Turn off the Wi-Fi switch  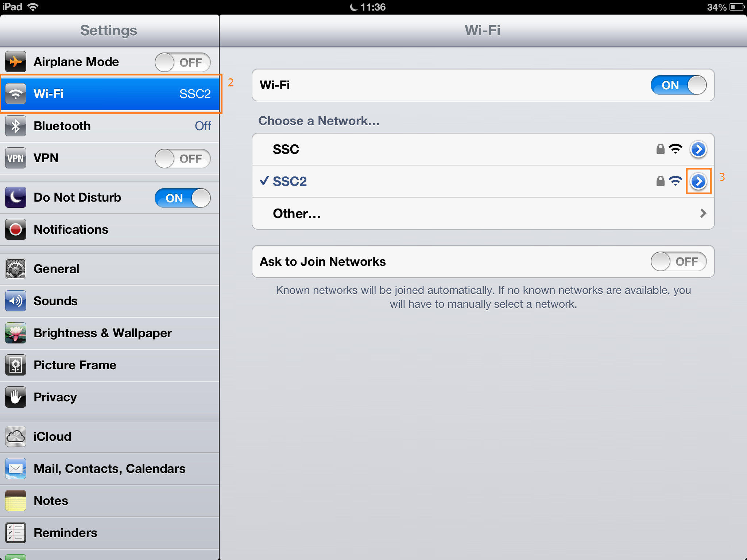click(x=678, y=85)
